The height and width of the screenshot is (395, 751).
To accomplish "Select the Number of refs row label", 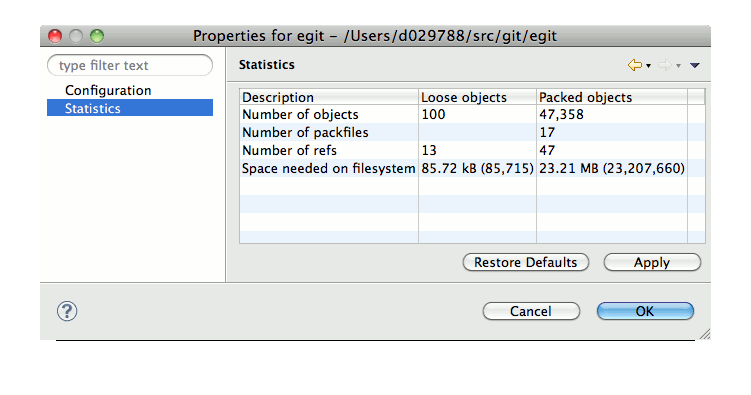I will click(290, 150).
